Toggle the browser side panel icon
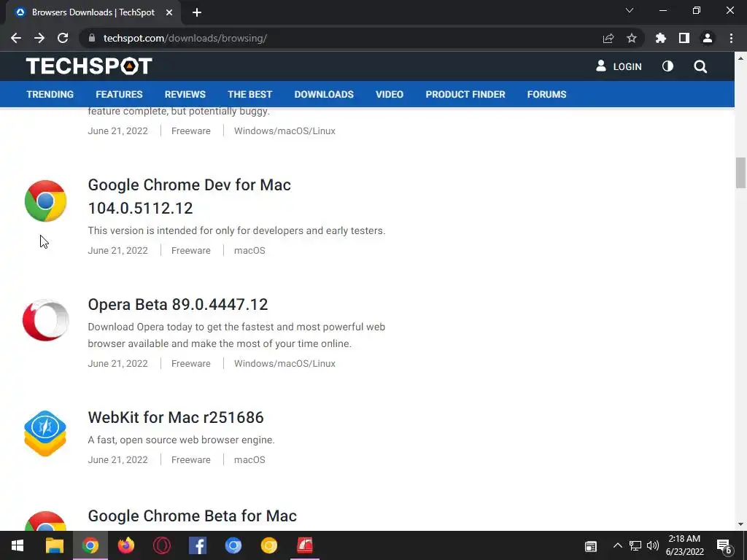The width and height of the screenshot is (747, 560). click(684, 38)
